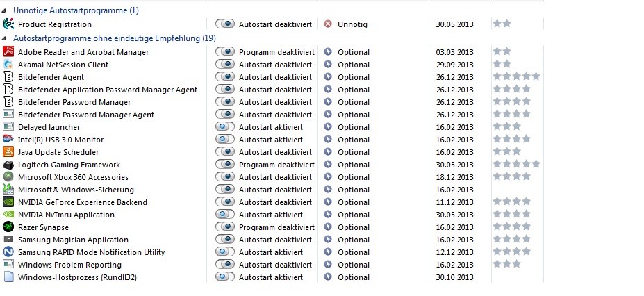Click the date 11.12.2013 in NVIDIA GeForce row

coord(454,202)
